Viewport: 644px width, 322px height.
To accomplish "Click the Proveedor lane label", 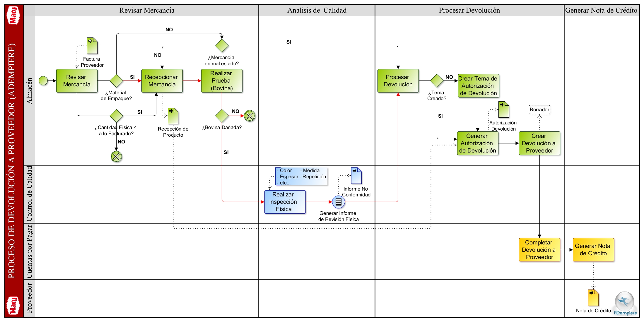I will [x=29, y=298].
